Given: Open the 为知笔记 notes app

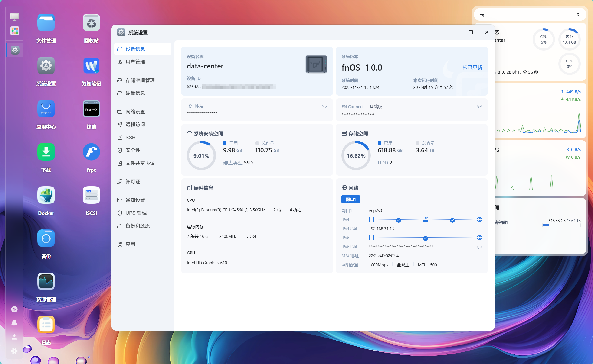Looking at the screenshot, I should (91, 66).
